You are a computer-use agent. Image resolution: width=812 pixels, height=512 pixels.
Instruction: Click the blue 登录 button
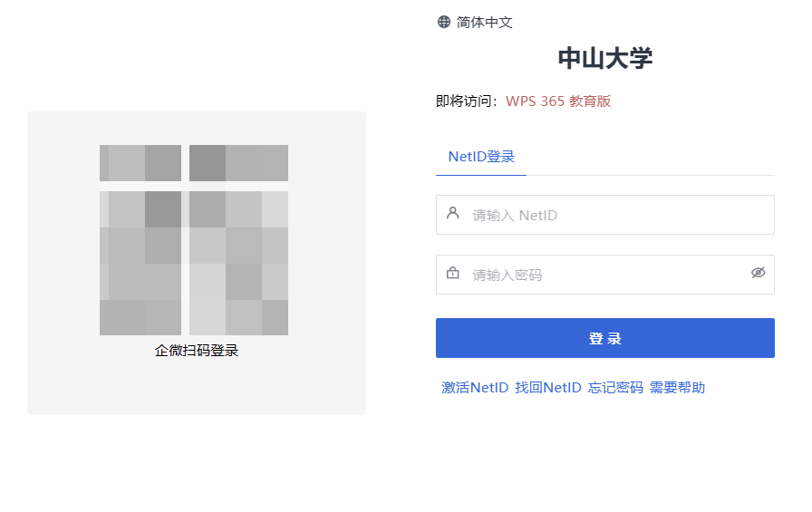coord(604,338)
